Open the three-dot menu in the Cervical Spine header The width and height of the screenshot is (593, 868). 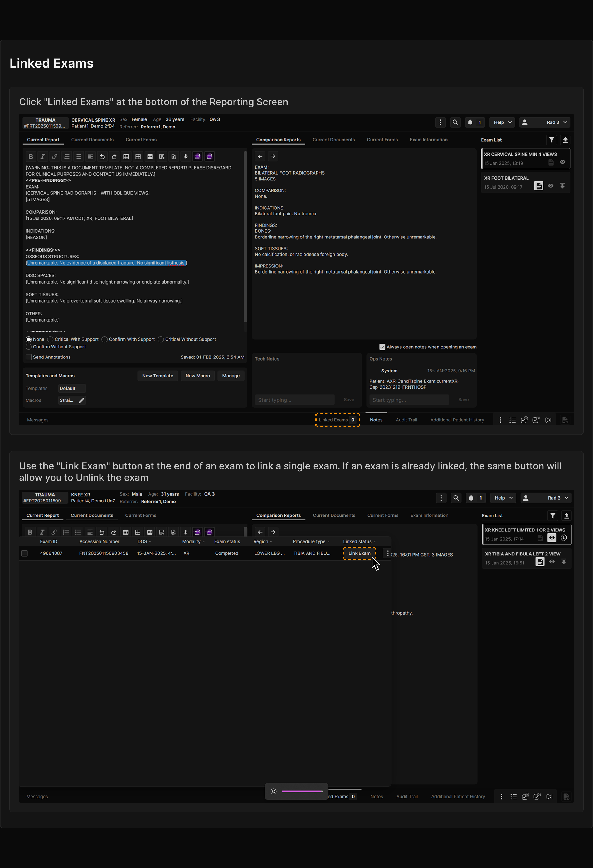pos(440,122)
